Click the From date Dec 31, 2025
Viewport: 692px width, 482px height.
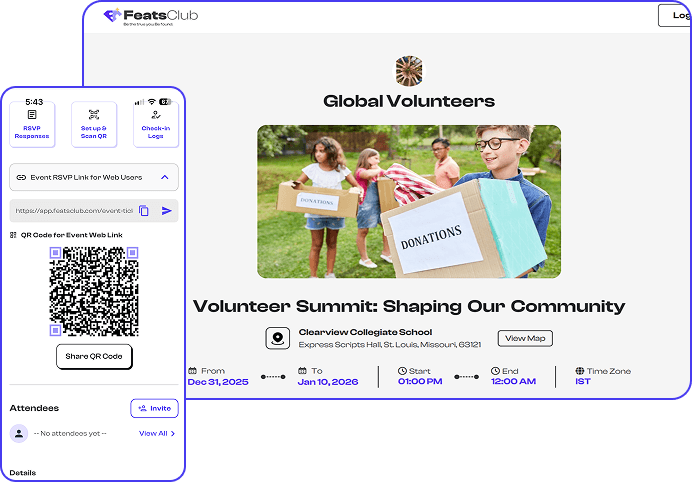217,382
